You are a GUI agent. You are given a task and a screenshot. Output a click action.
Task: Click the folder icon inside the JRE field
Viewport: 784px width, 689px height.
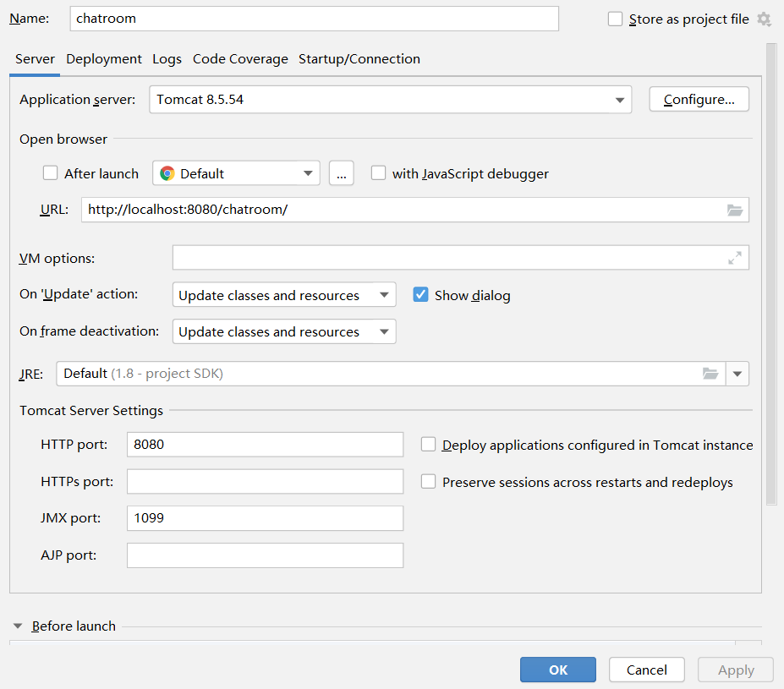coord(710,373)
